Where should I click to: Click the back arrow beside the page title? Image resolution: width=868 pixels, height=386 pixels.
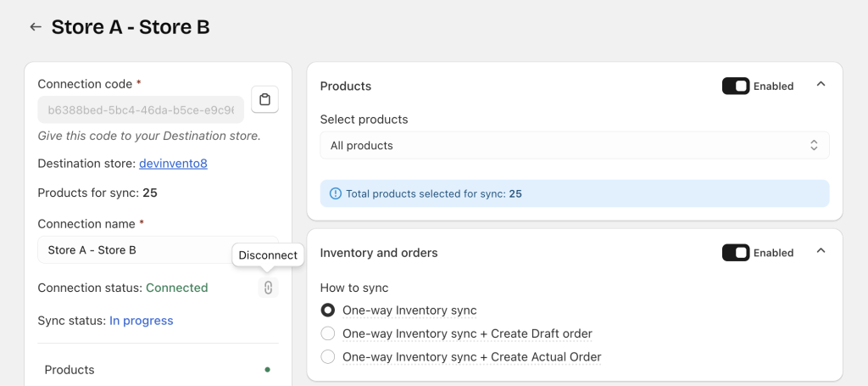click(x=36, y=27)
